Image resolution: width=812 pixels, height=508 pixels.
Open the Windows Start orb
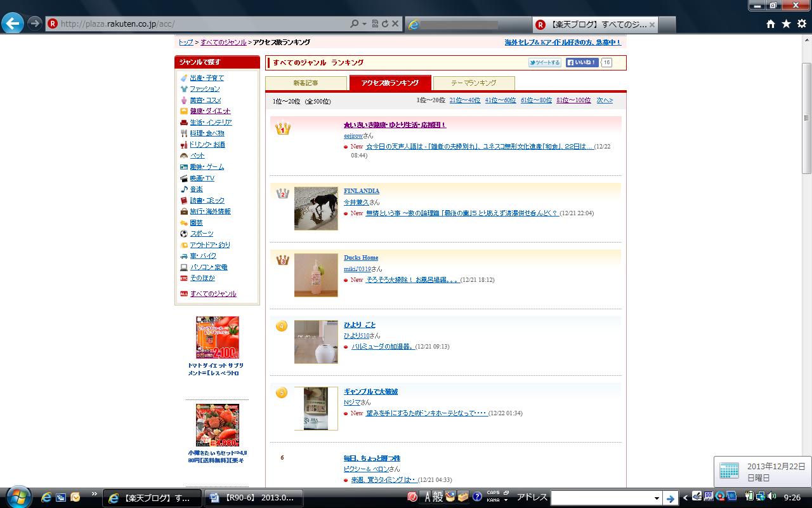(17, 497)
